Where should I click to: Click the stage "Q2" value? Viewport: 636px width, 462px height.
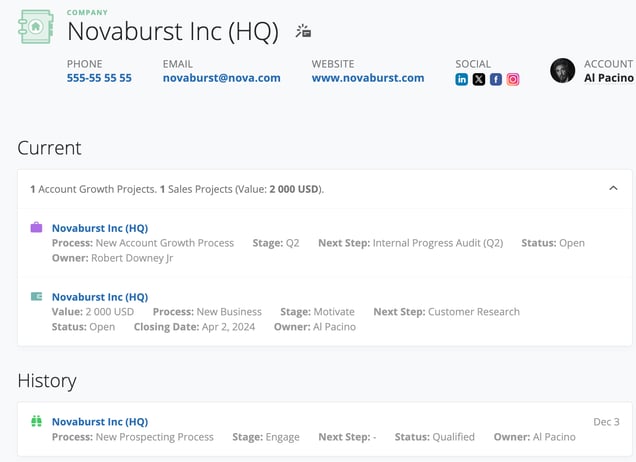click(x=292, y=243)
